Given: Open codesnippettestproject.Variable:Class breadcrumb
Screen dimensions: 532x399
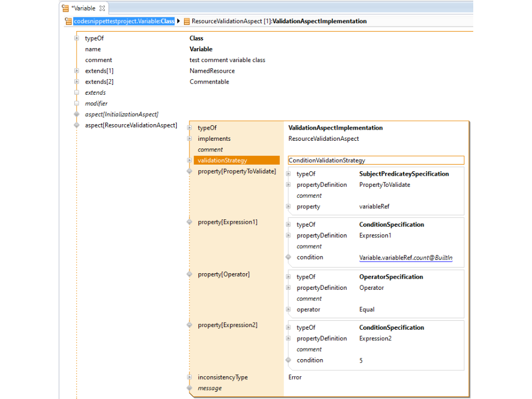Looking at the screenshot, I should [x=124, y=22].
